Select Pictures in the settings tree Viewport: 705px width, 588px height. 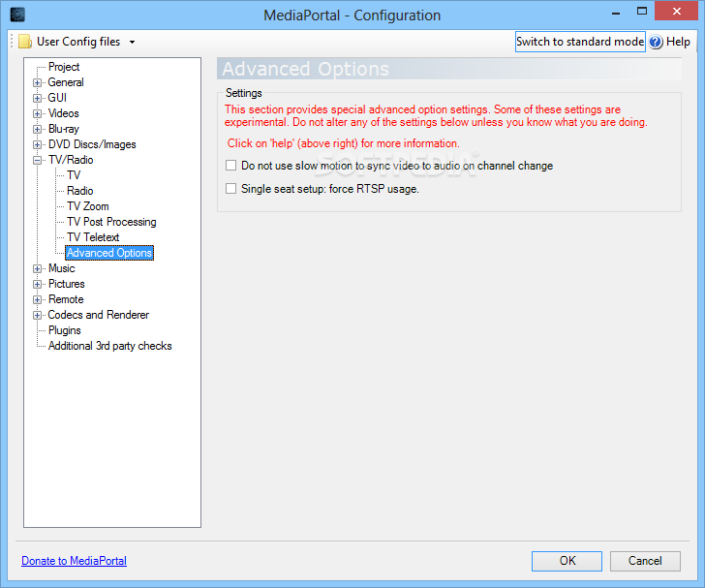[67, 284]
